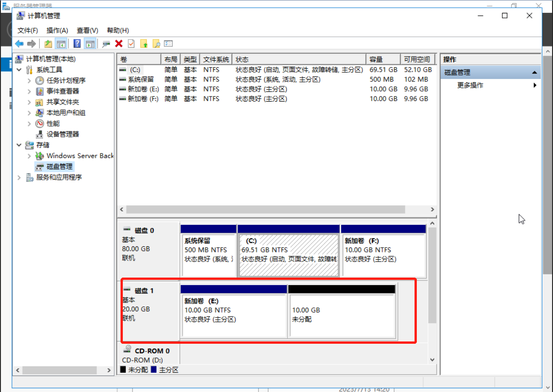Click the blue back arrow in toolbar
The height and width of the screenshot is (392, 553).
19,44
